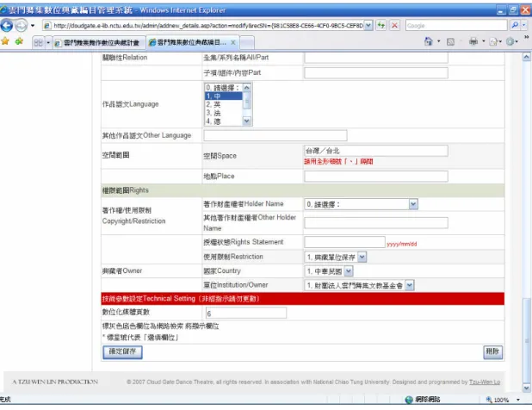Click the Part sub-item input field
Viewport: 532px width, 410px height.
376,73
